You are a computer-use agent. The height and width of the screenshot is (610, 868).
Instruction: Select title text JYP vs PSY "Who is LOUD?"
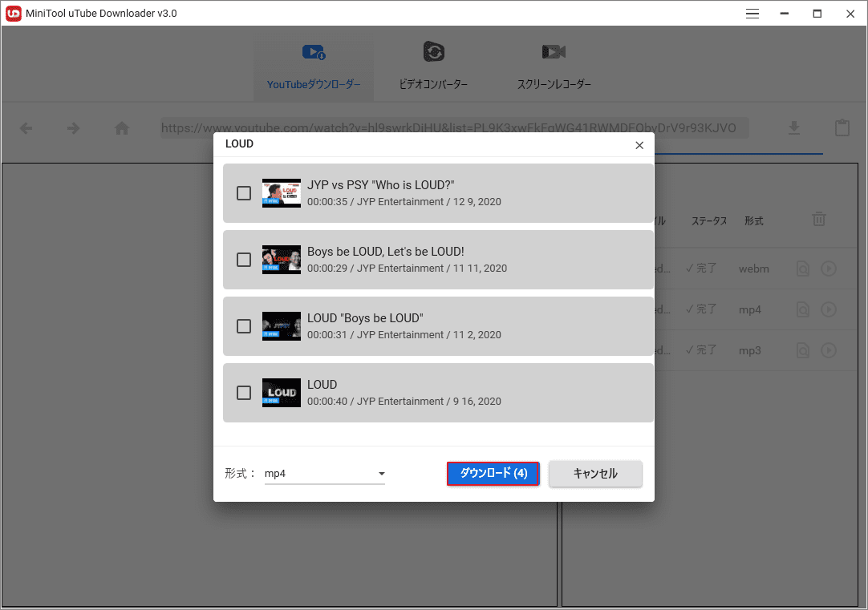pyautogui.click(x=380, y=185)
